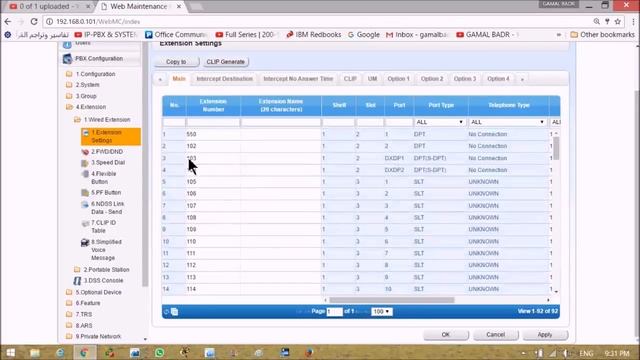The height and width of the screenshot is (360, 640).
Task: Open the PBX Configuration icon in sidebar
Action: (67, 58)
